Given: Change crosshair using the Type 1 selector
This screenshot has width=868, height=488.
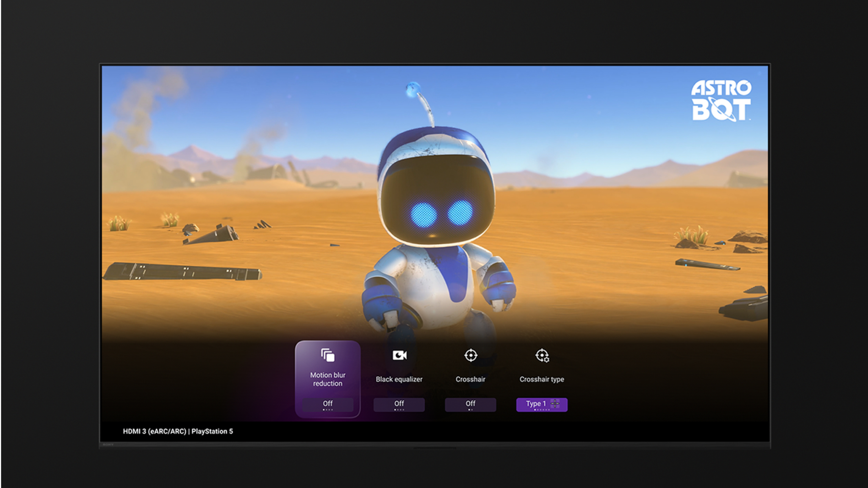Looking at the screenshot, I should click(537, 404).
